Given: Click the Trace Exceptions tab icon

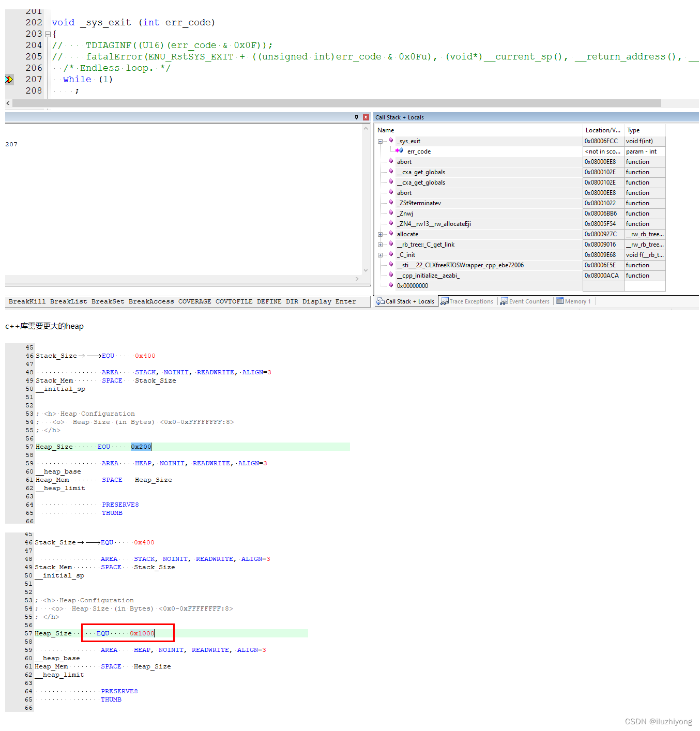Looking at the screenshot, I should (x=446, y=301).
